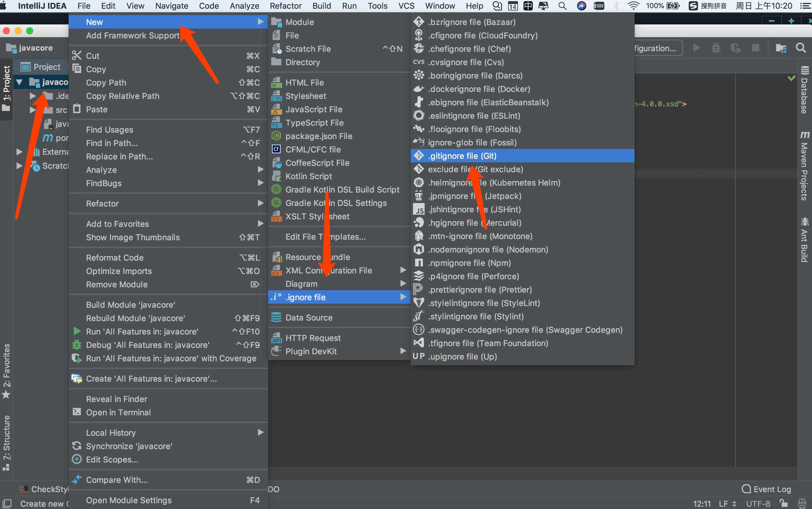Click the .npmignore Npm icon
This screenshot has height=509, width=812.
[x=419, y=263]
